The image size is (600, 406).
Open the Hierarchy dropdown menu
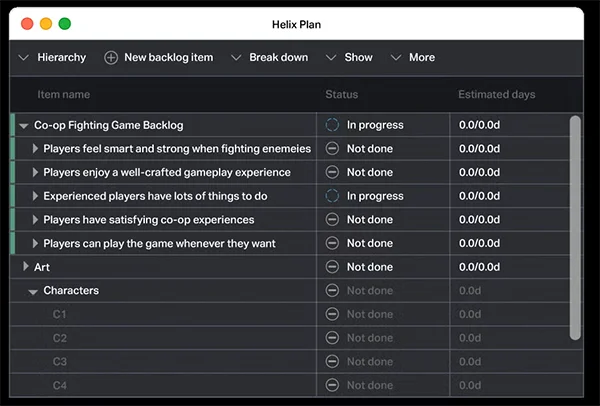(x=52, y=57)
